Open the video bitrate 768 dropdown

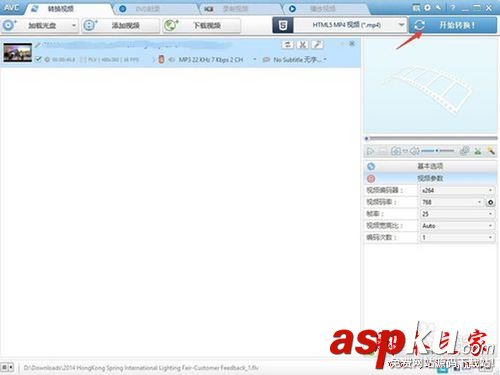click(452, 202)
